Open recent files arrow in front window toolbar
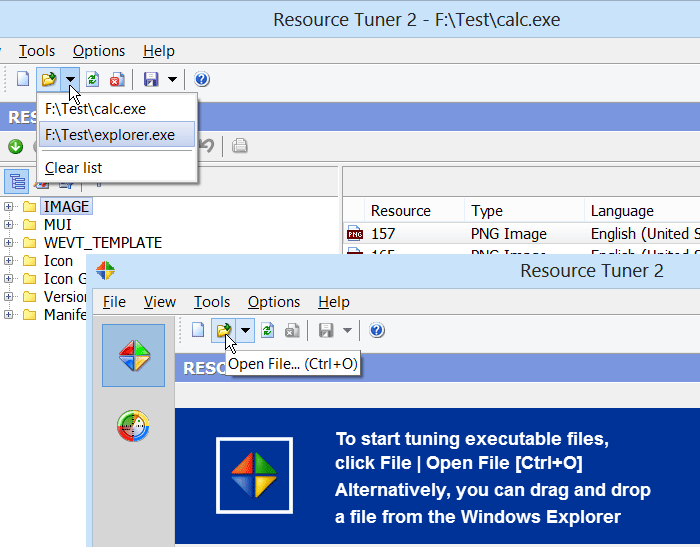 click(x=245, y=330)
